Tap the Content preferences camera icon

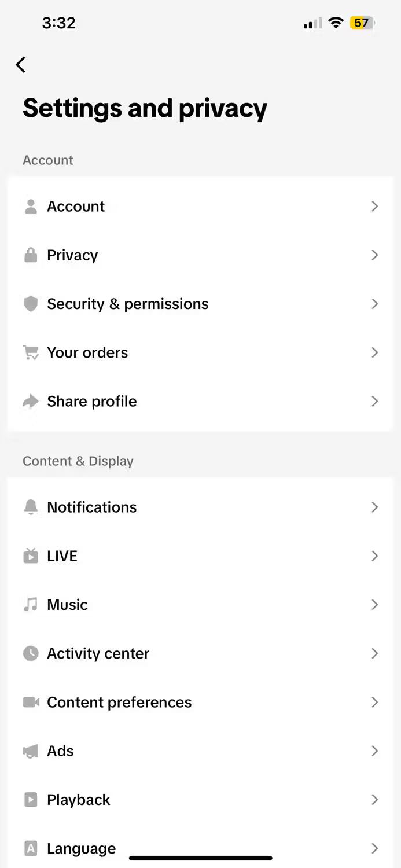coord(31,702)
